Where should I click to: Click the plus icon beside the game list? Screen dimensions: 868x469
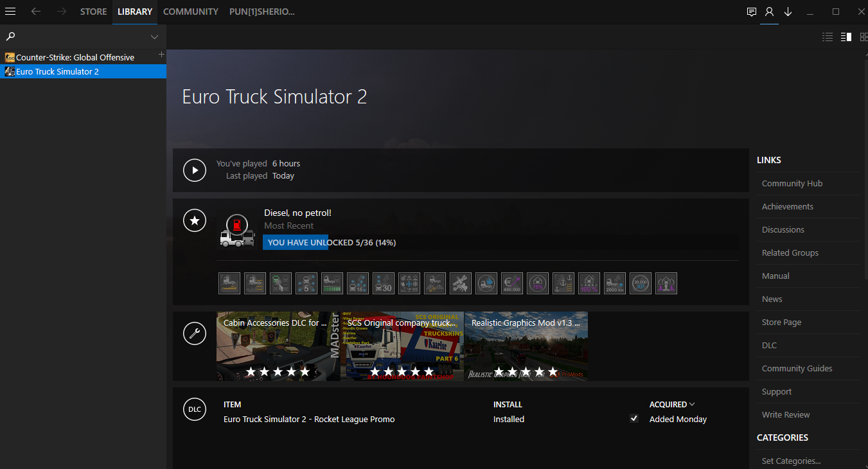pyautogui.click(x=161, y=55)
